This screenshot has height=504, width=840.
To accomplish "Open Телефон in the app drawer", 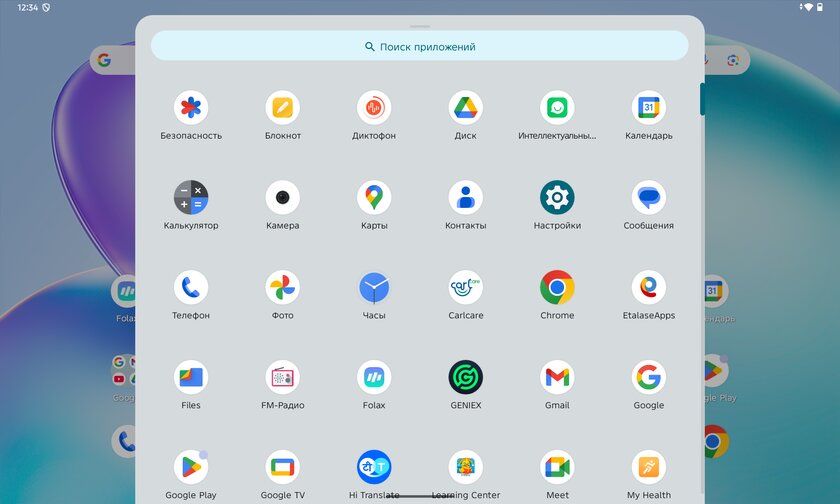I will [x=191, y=288].
